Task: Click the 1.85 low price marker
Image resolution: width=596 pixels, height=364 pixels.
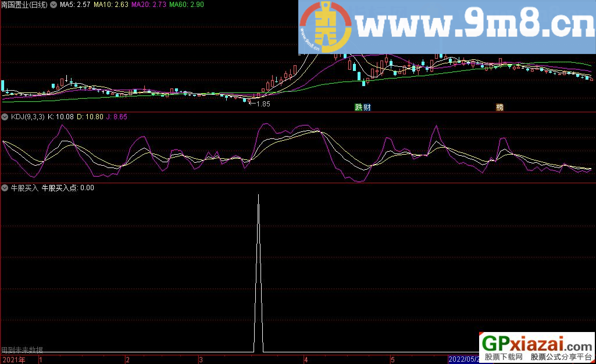Action: (263, 104)
